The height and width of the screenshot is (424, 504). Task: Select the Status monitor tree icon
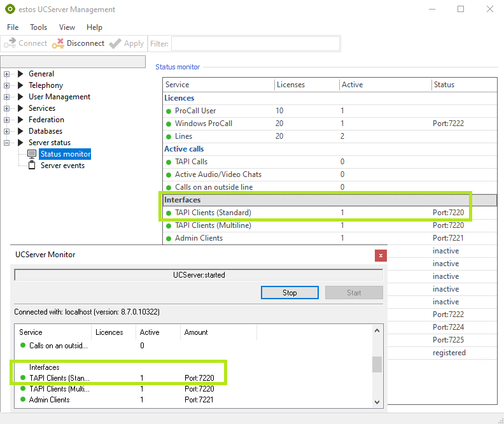(32, 154)
